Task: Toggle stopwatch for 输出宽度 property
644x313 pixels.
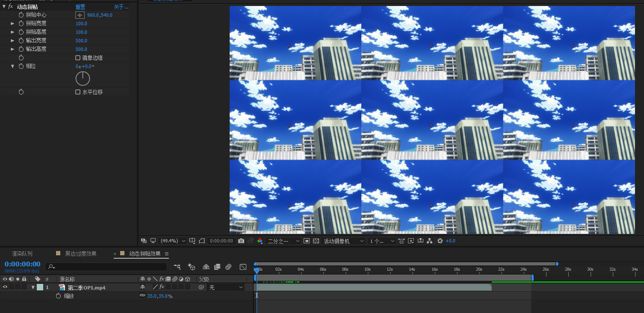Action: click(21, 41)
